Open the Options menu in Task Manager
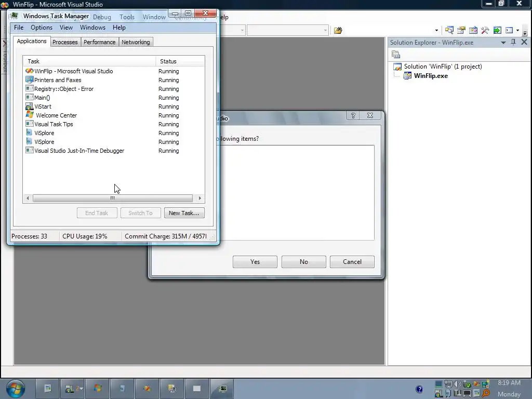The image size is (532, 399). pyautogui.click(x=42, y=28)
